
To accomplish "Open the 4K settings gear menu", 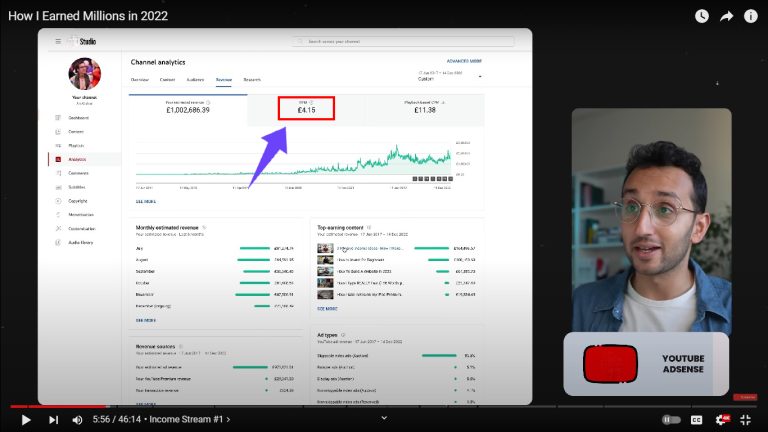I will (722, 419).
